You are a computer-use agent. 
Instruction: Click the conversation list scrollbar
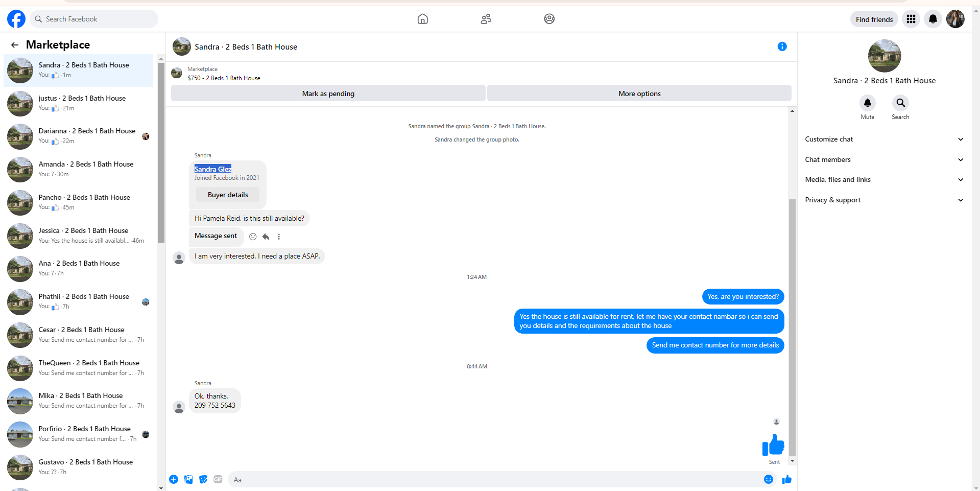[161, 153]
